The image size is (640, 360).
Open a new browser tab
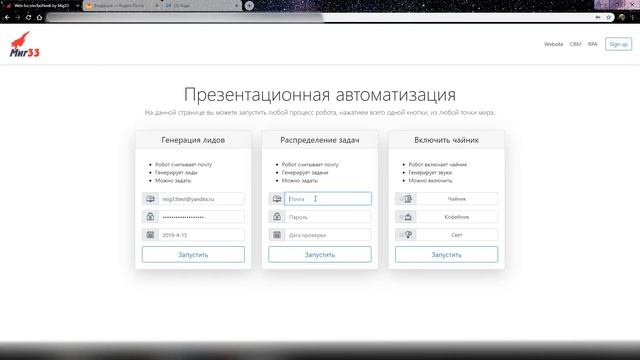[249, 6]
